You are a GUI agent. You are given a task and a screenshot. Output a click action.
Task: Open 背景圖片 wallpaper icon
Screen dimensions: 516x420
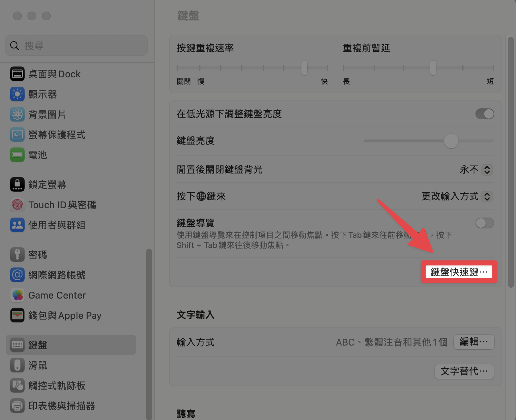(x=17, y=115)
